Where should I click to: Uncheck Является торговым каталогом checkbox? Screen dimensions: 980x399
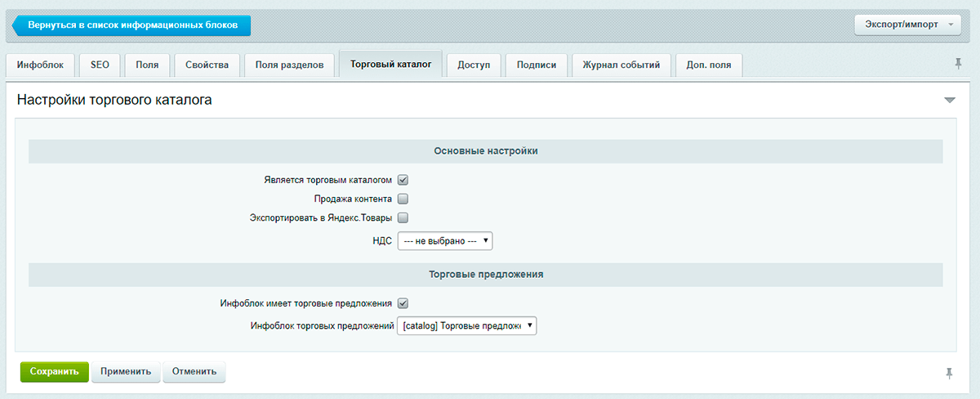click(x=403, y=180)
